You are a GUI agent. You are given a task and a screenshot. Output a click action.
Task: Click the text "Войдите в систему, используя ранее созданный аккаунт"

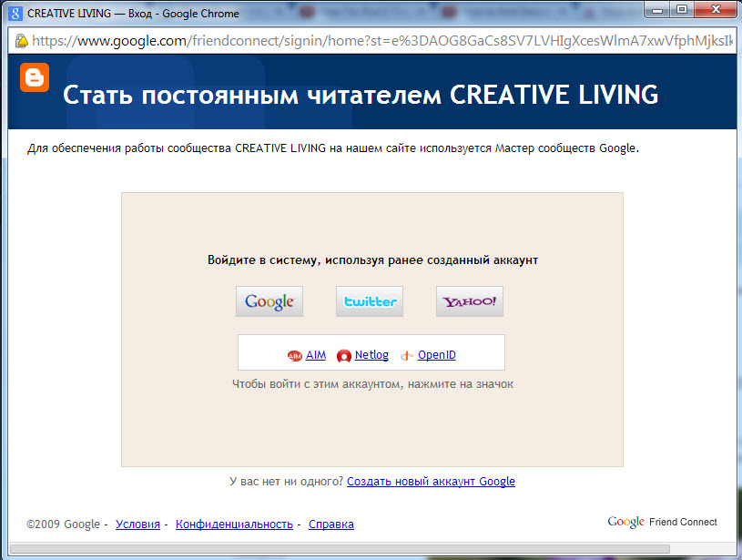pyautogui.click(x=372, y=260)
